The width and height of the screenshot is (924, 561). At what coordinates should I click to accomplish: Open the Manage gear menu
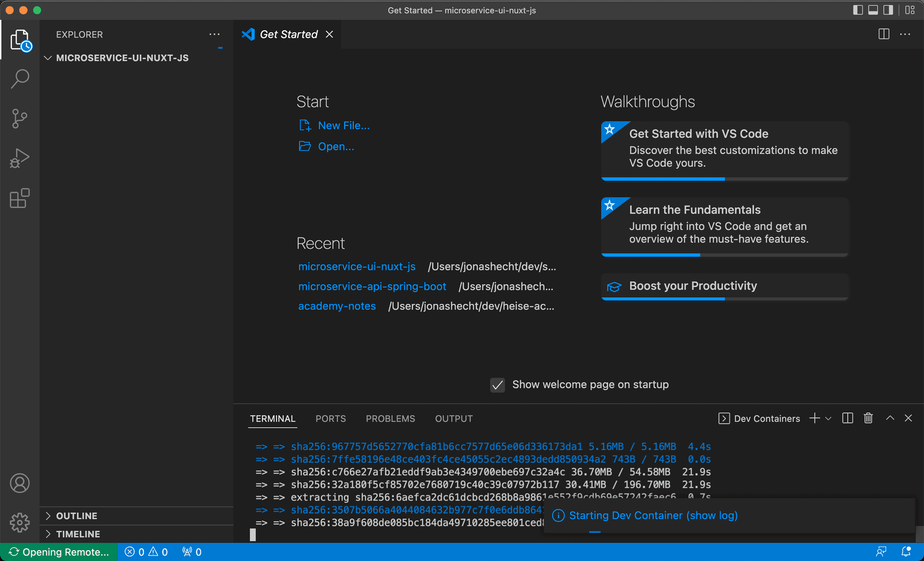(x=20, y=522)
